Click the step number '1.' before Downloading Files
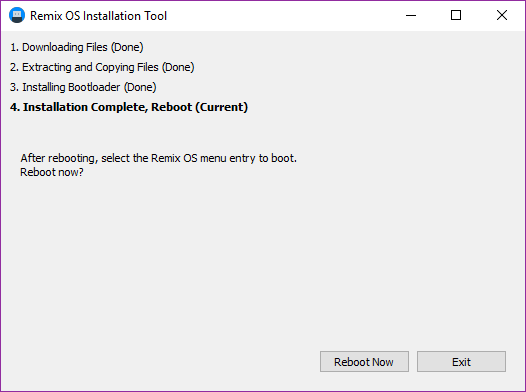This screenshot has width=526, height=392. (14, 47)
